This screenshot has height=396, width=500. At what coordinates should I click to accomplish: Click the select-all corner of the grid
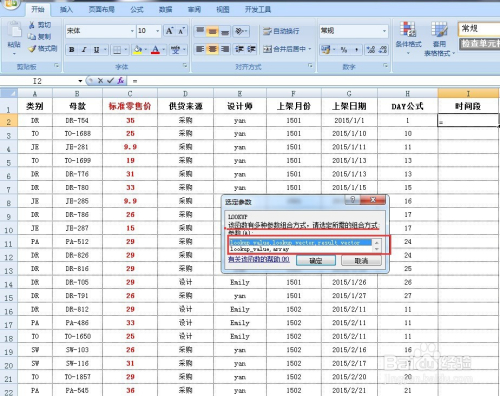point(9,93)
